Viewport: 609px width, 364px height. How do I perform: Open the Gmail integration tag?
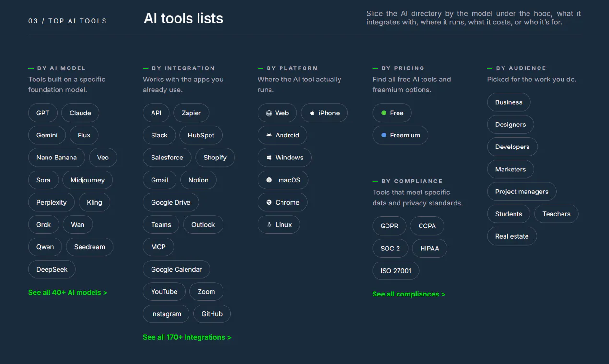(x=160, y=180)
